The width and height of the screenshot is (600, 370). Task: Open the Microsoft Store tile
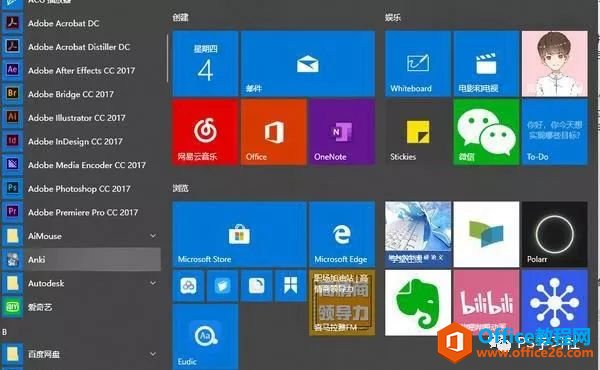coord(239,234)
